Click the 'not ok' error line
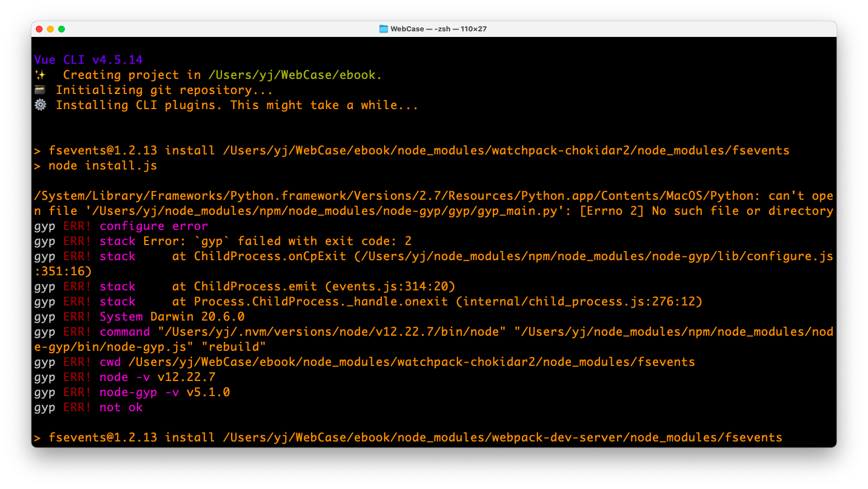This screenshot has height=489, width=868. point(88,407)
